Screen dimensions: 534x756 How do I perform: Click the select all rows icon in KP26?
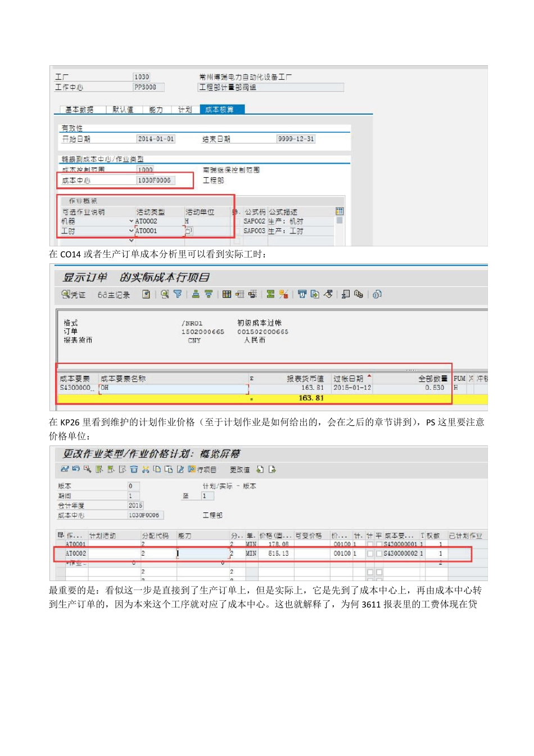(99, 469)
